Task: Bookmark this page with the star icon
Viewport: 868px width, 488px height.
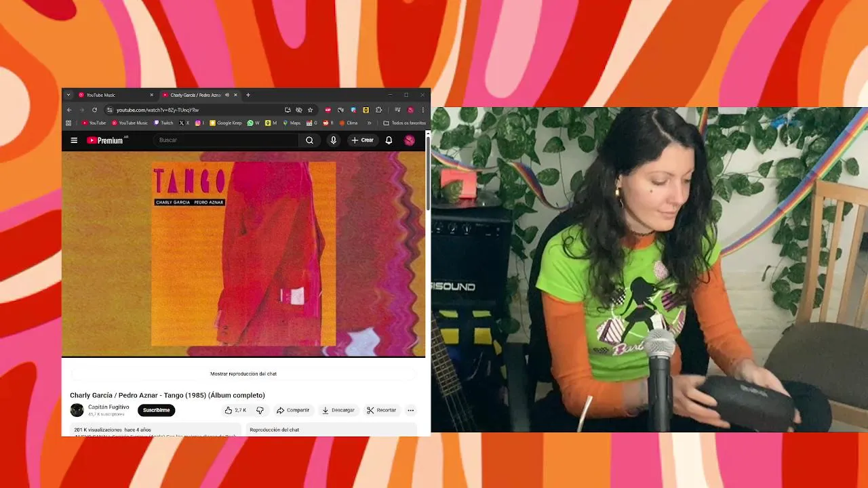Action: (x=311, y=110)
